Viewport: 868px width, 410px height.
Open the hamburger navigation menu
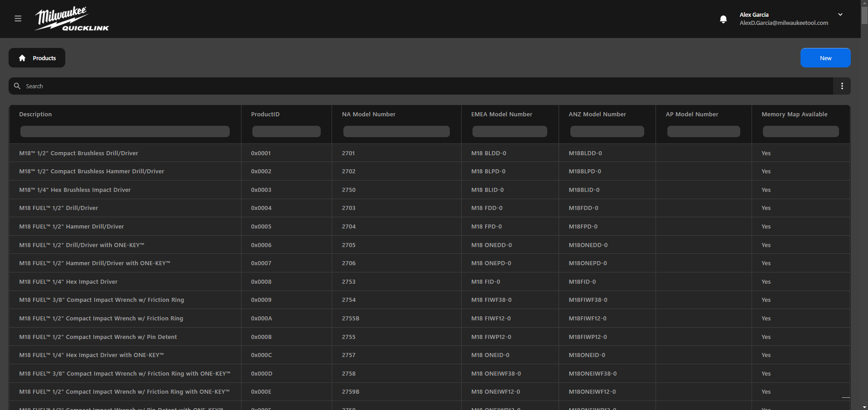point(18,19)
